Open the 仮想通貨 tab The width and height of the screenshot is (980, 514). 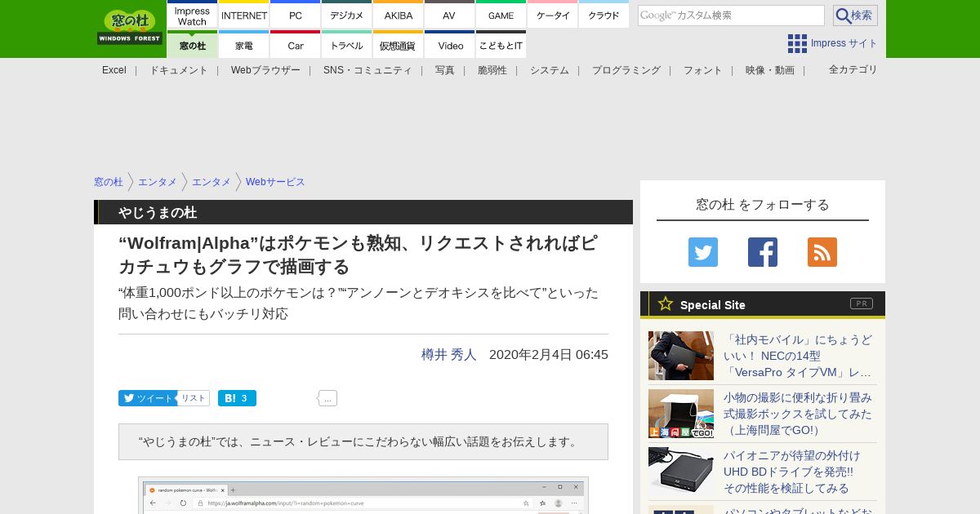[398, 45]
